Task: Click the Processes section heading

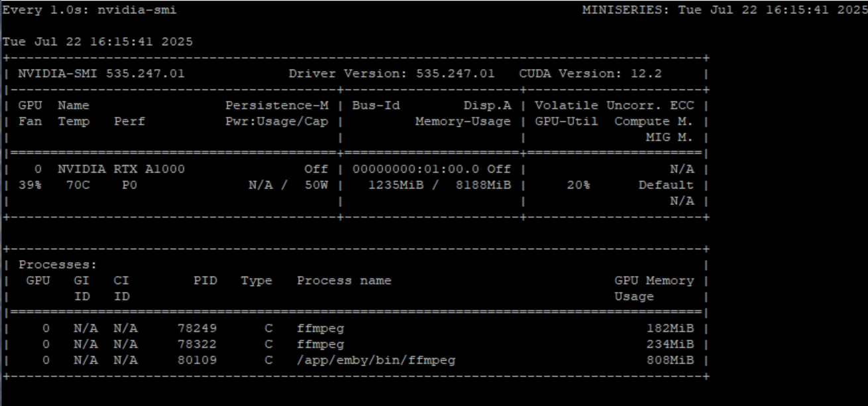Action: (x=58, y=265)
